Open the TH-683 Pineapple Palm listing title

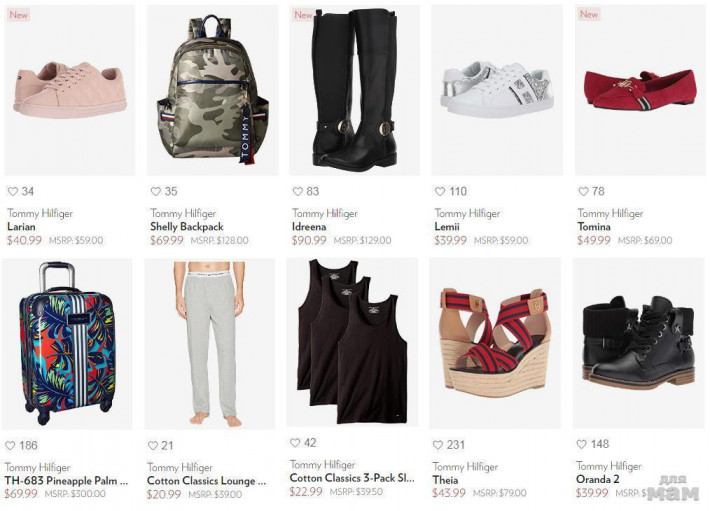point(66,480)
